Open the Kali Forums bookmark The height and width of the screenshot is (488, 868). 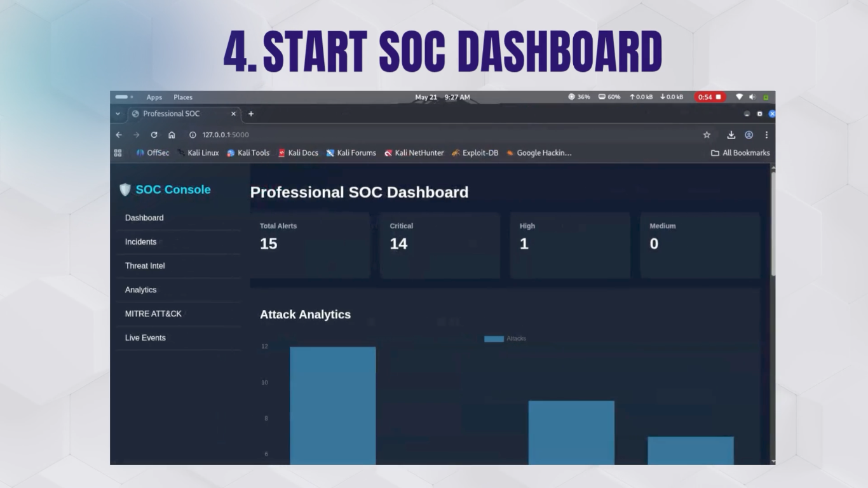point(351,152)
